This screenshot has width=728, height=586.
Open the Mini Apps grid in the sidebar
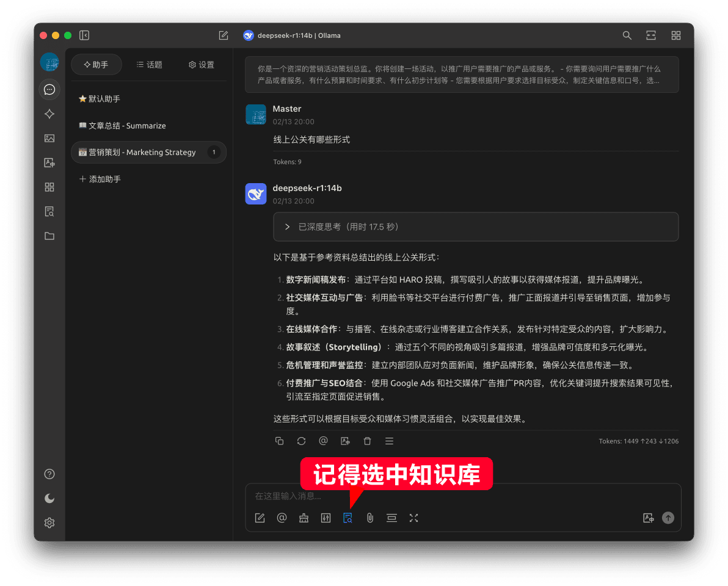click(49, 187)
